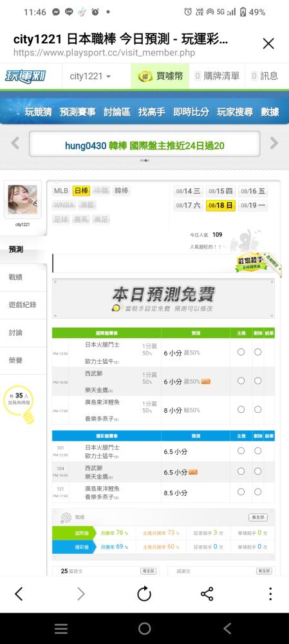Show previous announcement with left chevron
Viewport: 289px width, 644px height.
coord(15,144)
